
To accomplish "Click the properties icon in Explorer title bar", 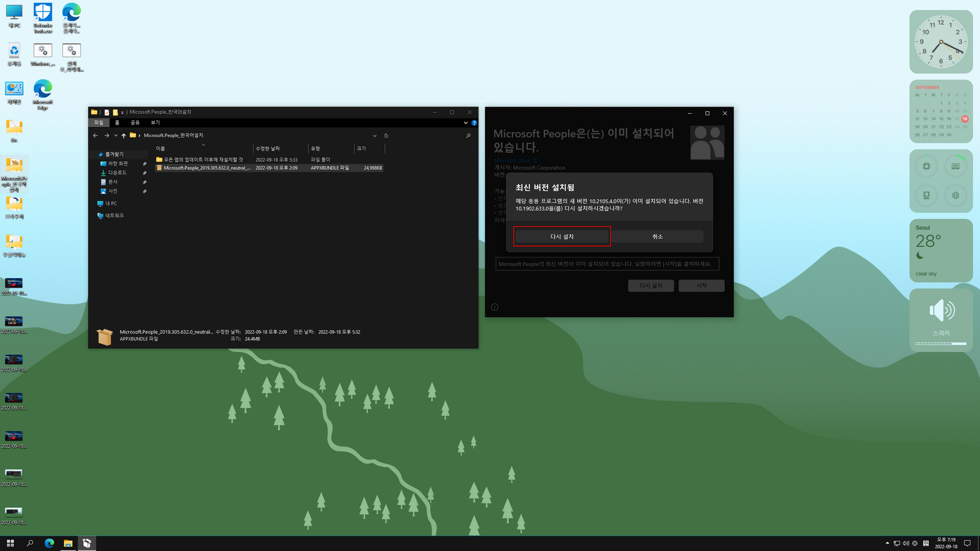I will click(107, 112).
